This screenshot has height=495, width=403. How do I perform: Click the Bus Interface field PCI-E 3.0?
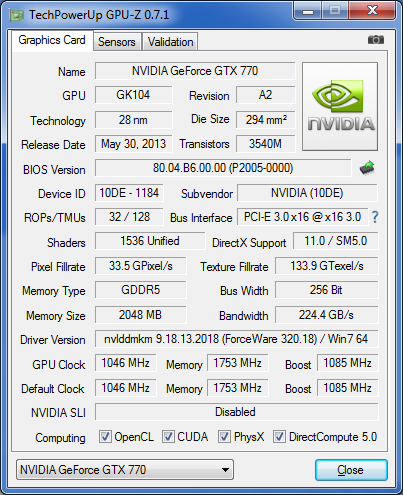[x=302, y=217]
